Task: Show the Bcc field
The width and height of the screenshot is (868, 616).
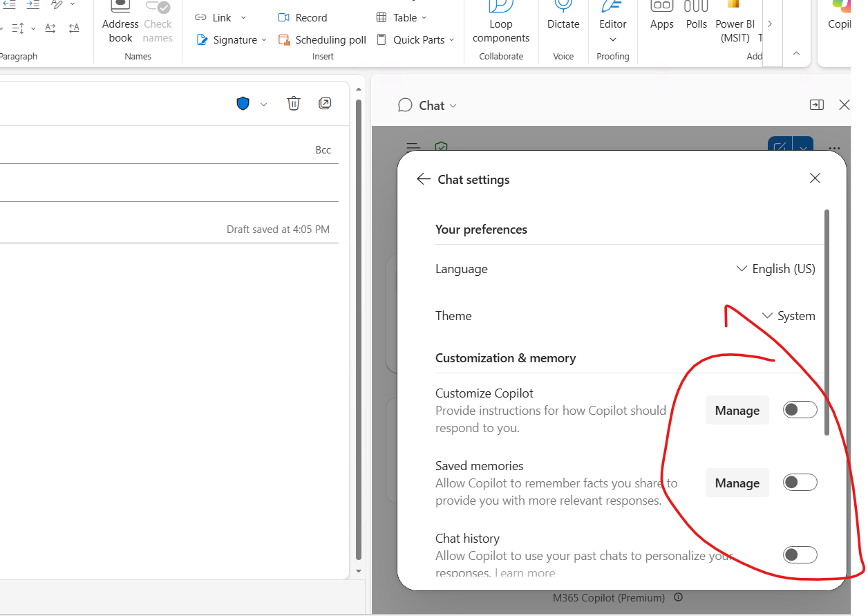Action: (323, 149)
